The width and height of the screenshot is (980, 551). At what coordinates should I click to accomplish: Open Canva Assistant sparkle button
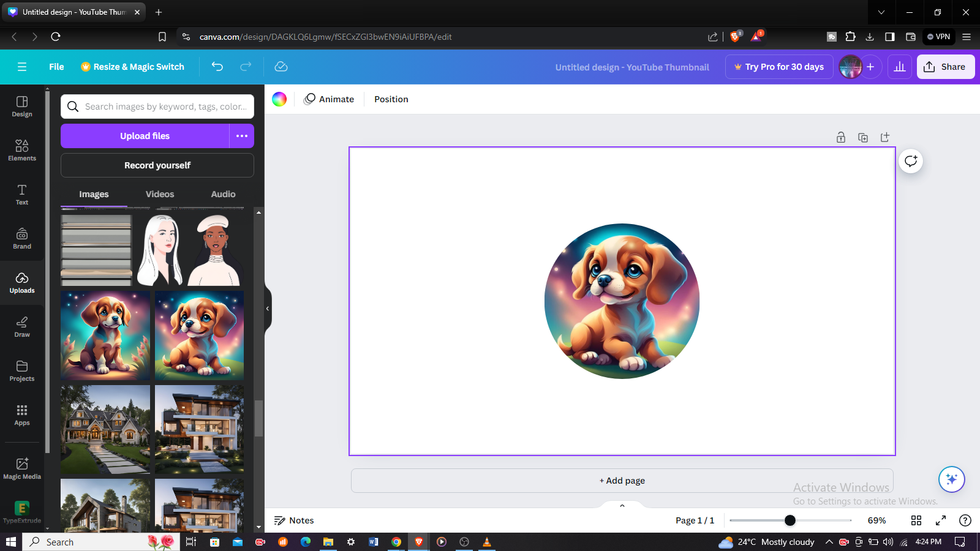(x=952, y=479)
